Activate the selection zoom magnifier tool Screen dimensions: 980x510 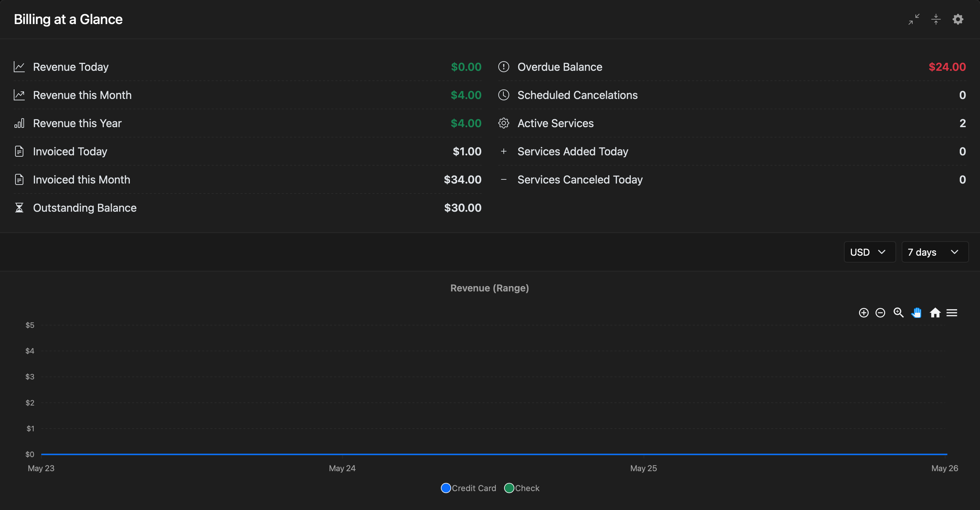(899, 313)
